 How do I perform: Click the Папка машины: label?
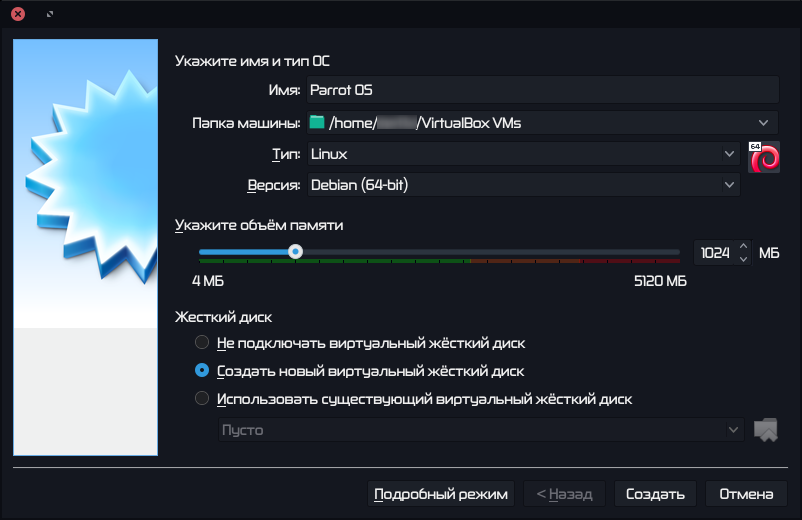click(246, 123)
